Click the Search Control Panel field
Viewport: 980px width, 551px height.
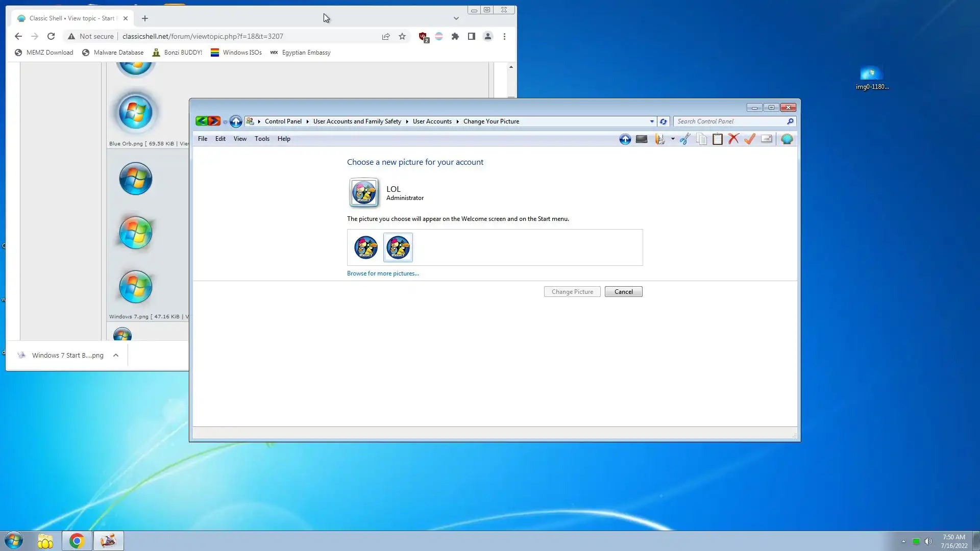(x=730, y=121)
